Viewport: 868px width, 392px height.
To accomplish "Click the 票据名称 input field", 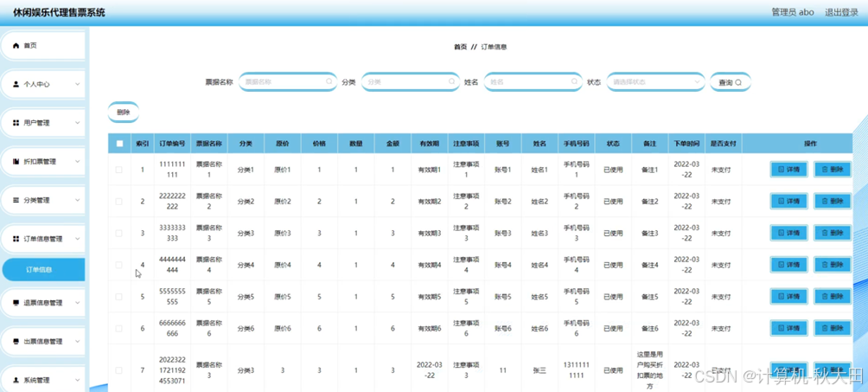I will (288, 81).
